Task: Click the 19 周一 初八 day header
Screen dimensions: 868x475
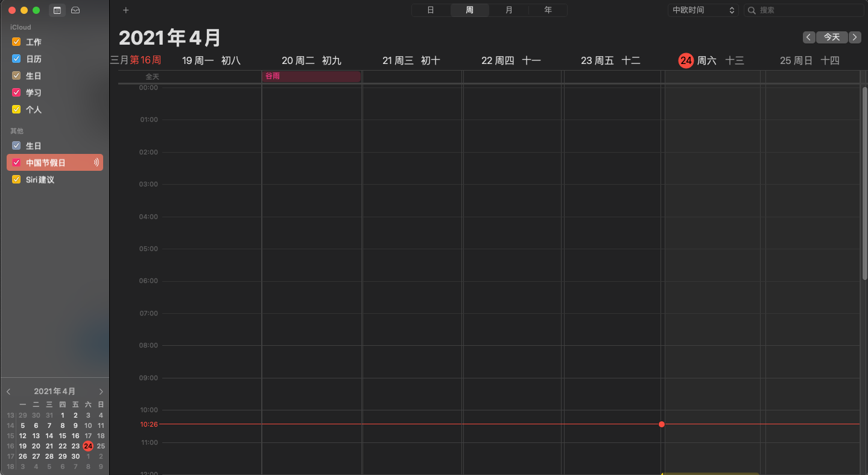Action: (211, 60)
